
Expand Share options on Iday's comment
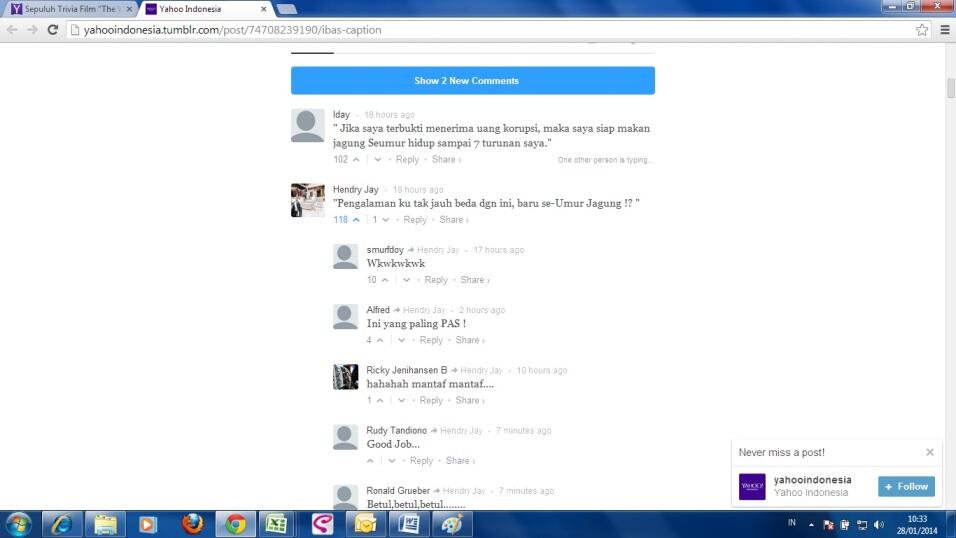tap(446, 160)
